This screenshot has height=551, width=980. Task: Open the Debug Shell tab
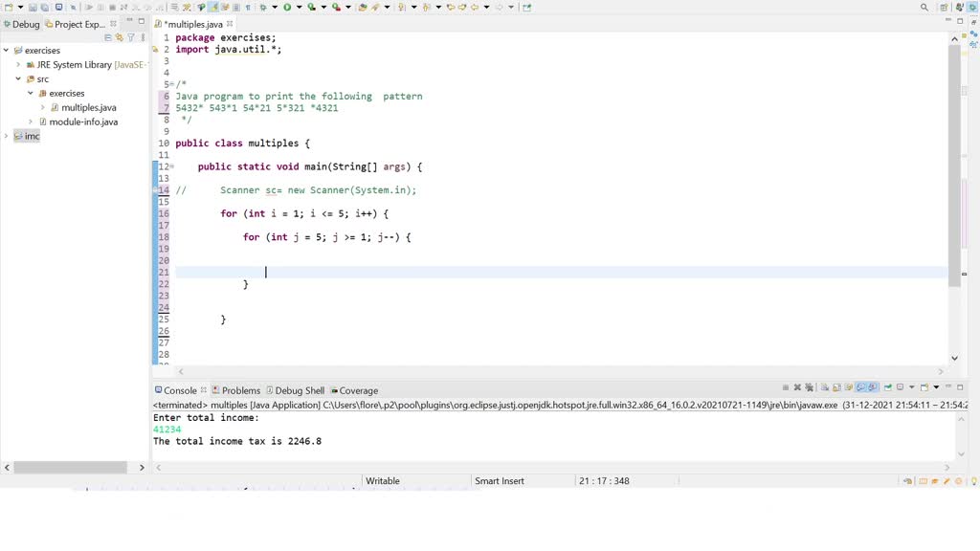(295, 390)
